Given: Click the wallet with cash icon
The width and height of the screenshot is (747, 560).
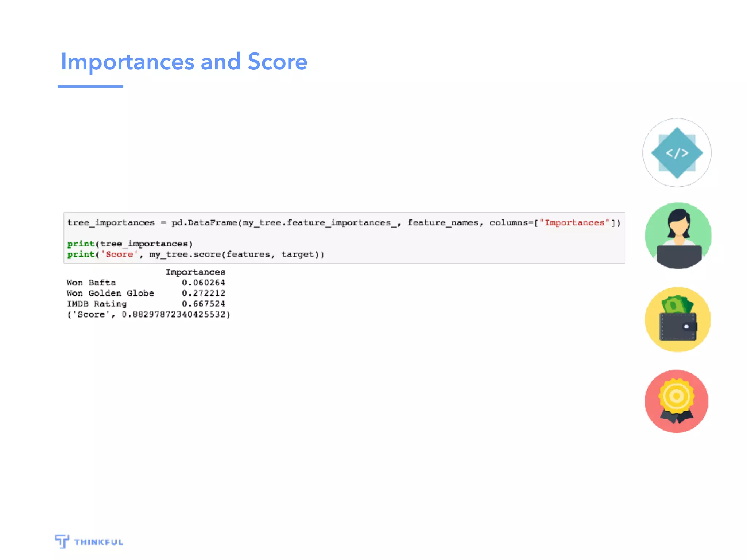Looking at the screenshot, I should [678, 319].
